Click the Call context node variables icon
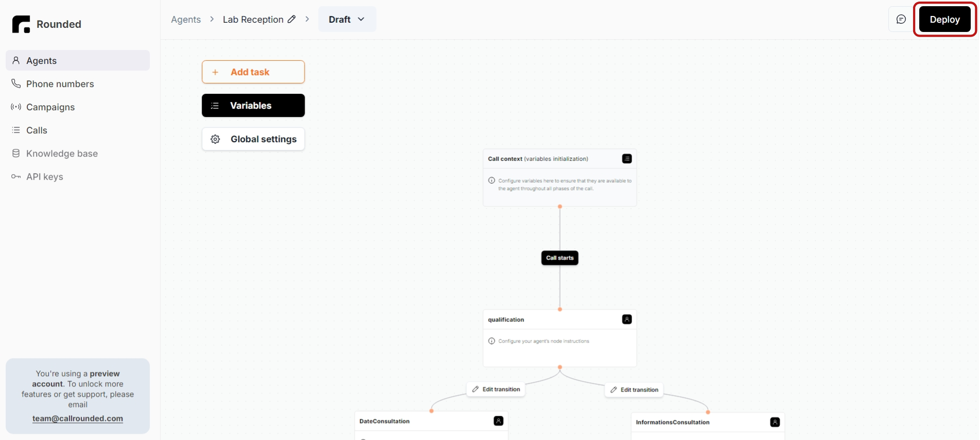This screenshot has width=980, height=440. click(627, 159)
